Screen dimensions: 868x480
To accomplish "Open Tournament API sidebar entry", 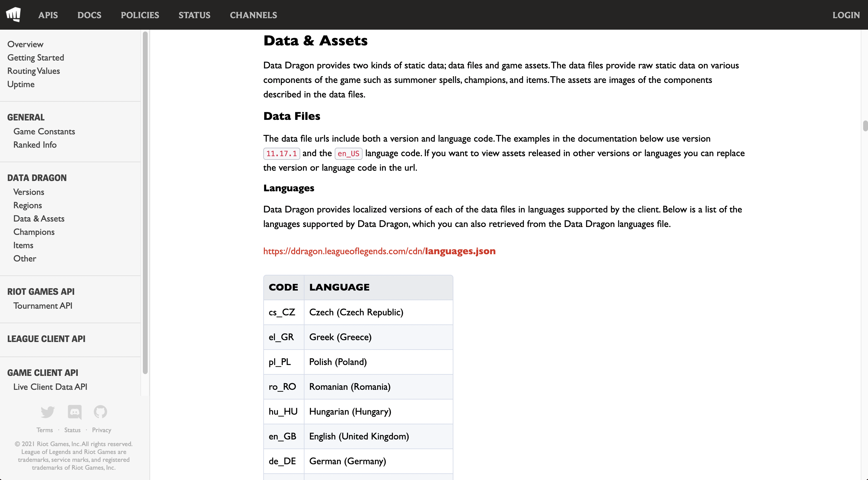I will (x=42, y=306).
